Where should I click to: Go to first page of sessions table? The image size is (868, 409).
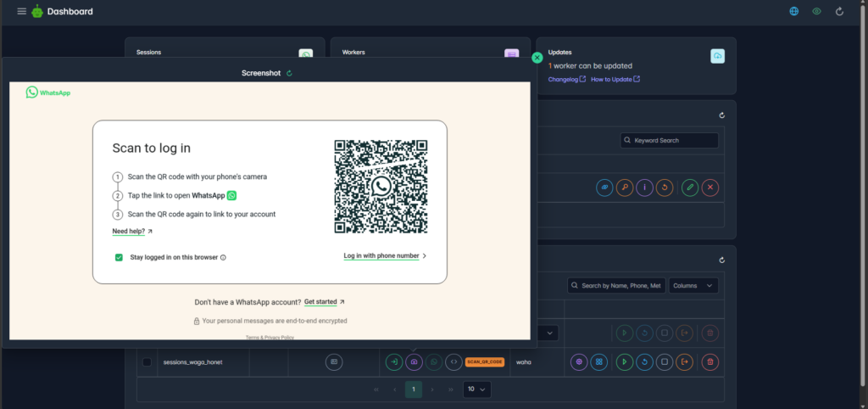(x=376, y=389)
